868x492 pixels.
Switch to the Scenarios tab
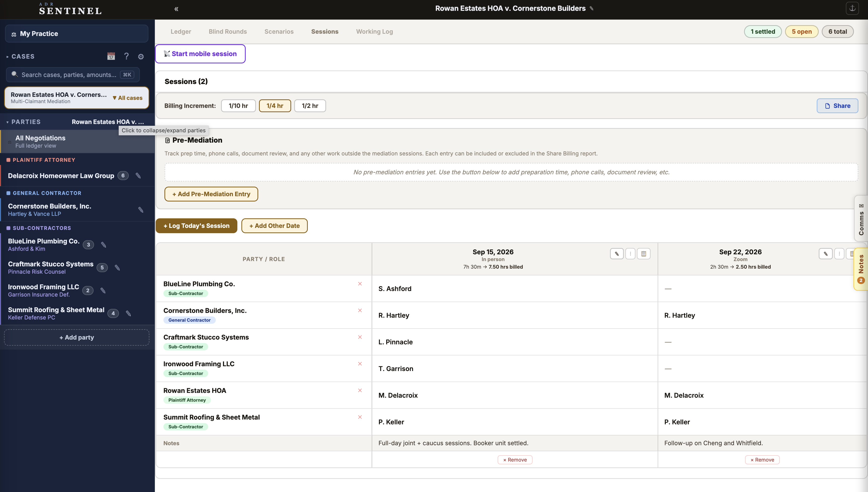pos(279,31)
